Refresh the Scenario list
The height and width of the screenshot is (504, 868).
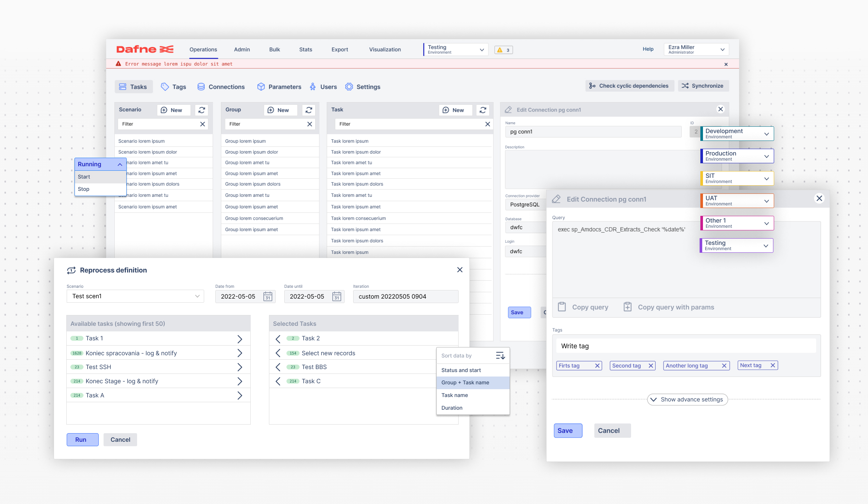[202, 110]
